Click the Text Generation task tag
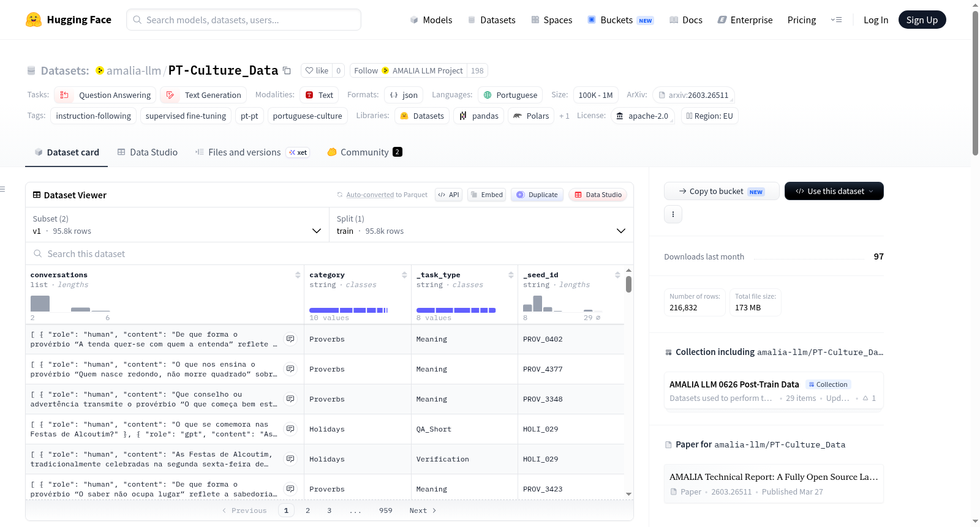 pos(204,95)
